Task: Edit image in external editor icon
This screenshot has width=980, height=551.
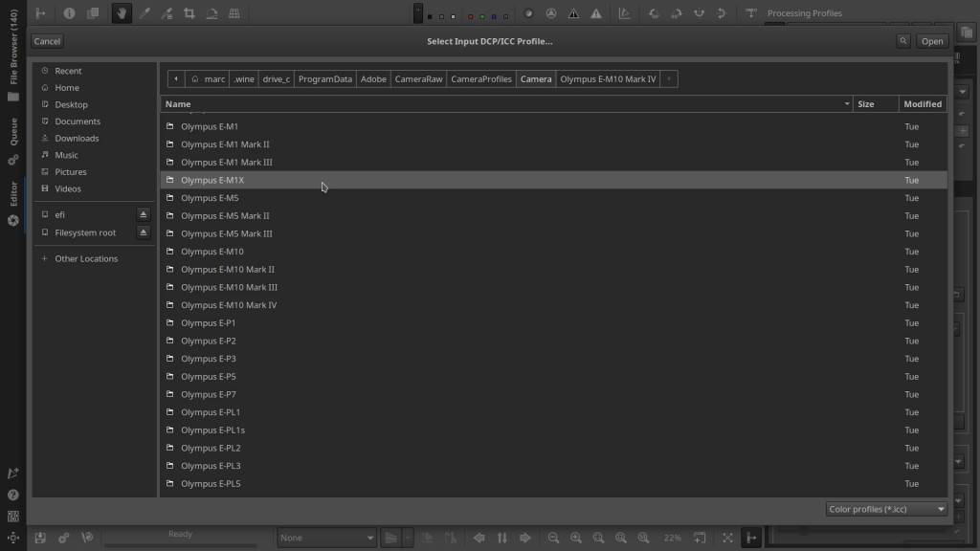Action: click(87, 538)
